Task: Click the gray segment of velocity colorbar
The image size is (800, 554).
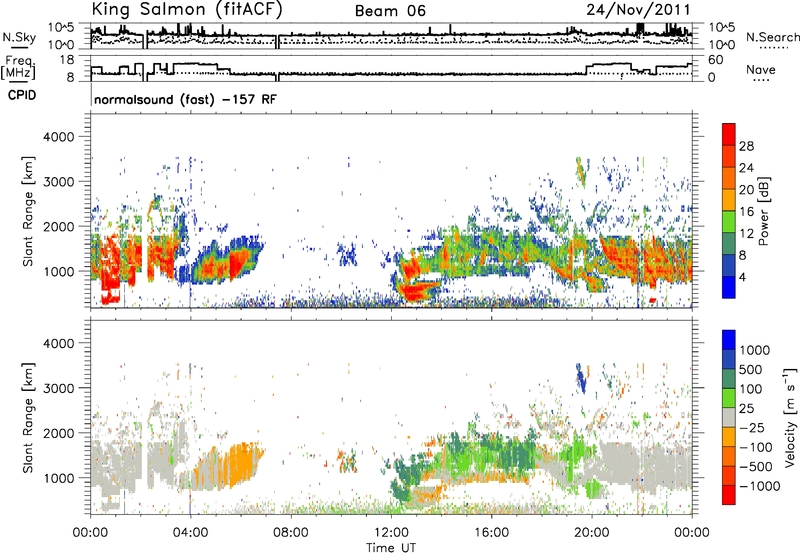Action: pyautogui.click(x=729, y=418)
